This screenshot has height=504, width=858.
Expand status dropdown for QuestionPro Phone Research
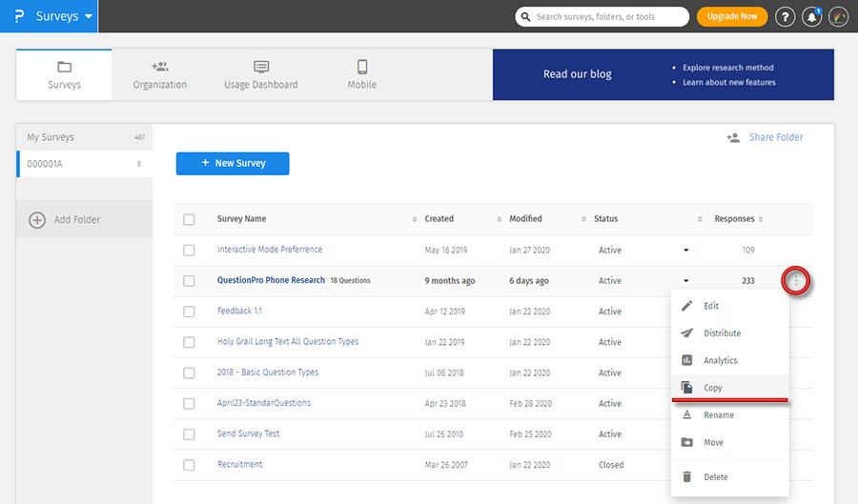(x=684, y=281)
